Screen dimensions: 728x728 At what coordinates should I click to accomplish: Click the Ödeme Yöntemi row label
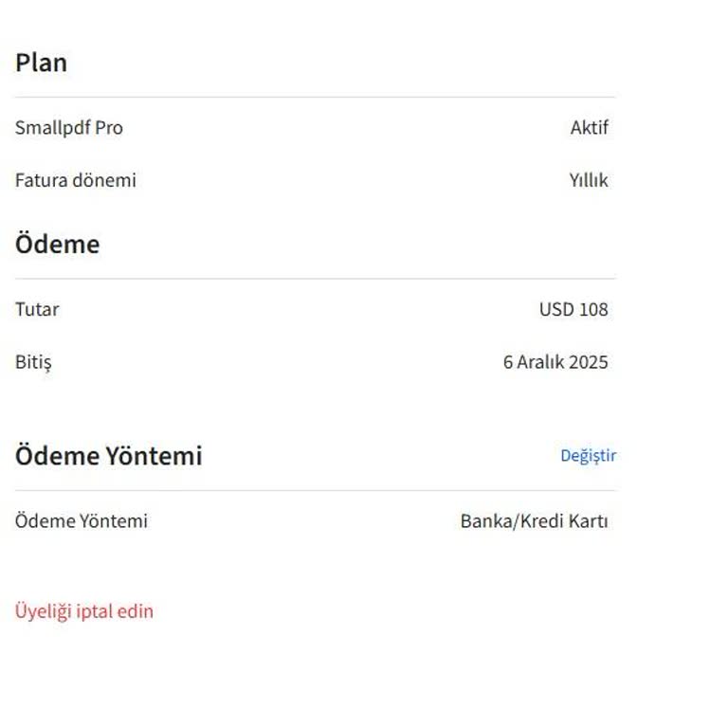[81, 521]
